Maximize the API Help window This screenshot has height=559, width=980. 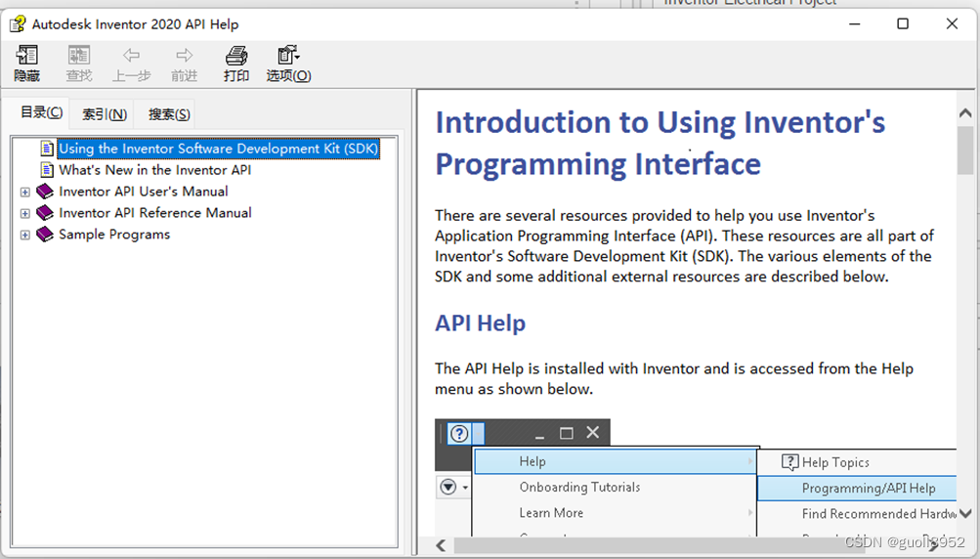903,23
